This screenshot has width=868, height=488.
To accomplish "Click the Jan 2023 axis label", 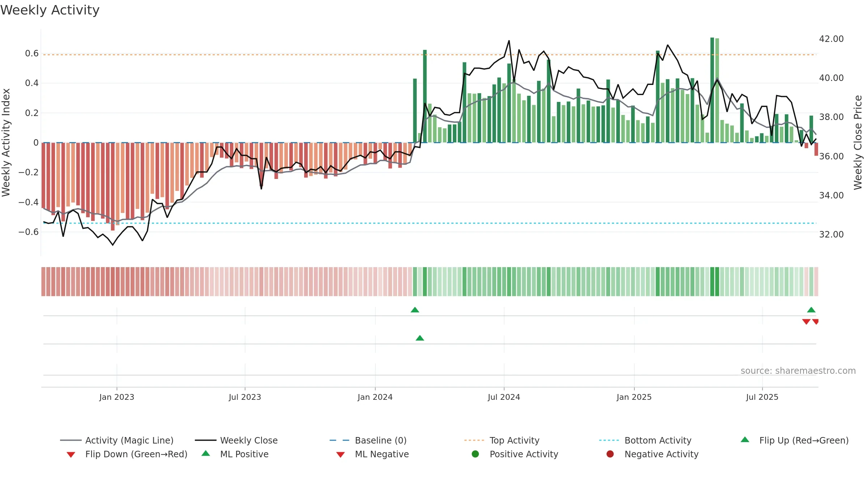I will point(117,397).
